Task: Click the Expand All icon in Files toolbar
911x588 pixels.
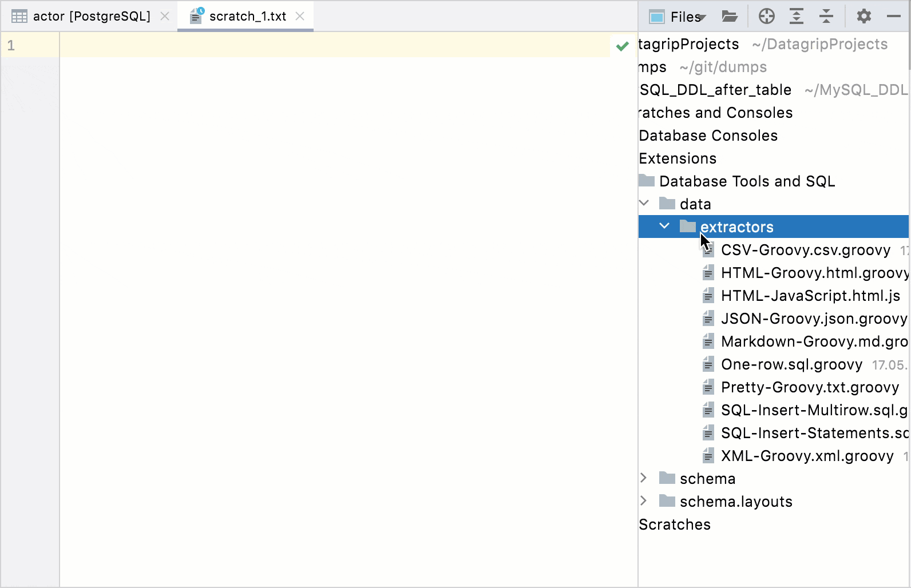Action: (x=797, y=17)
